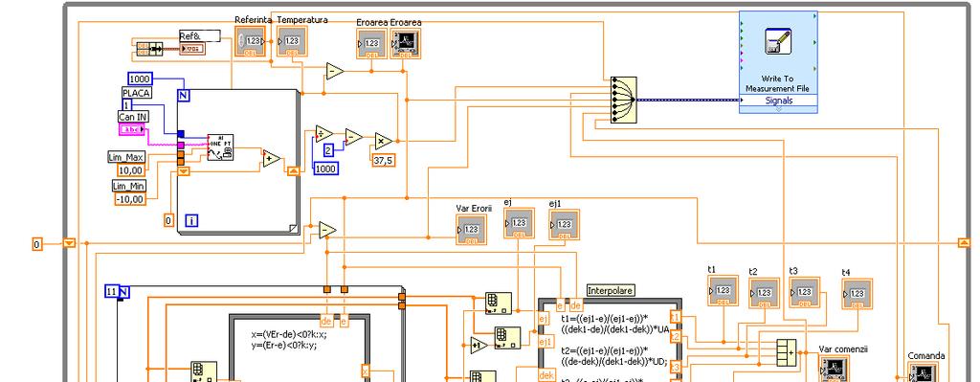Select the AI ONE PT subVI
Image resolution: width=980 pixels, height=382 pixels.
pos(221,147)
